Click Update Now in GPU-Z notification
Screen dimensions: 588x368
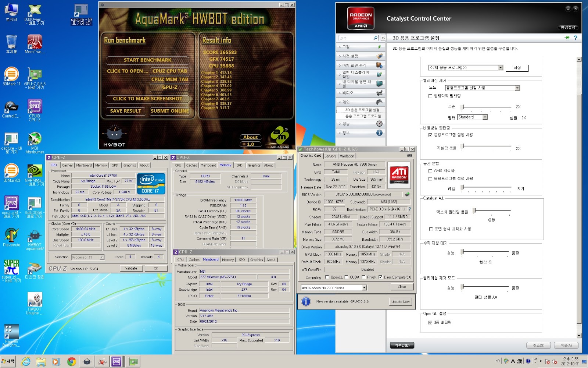(x=400, y=302)
